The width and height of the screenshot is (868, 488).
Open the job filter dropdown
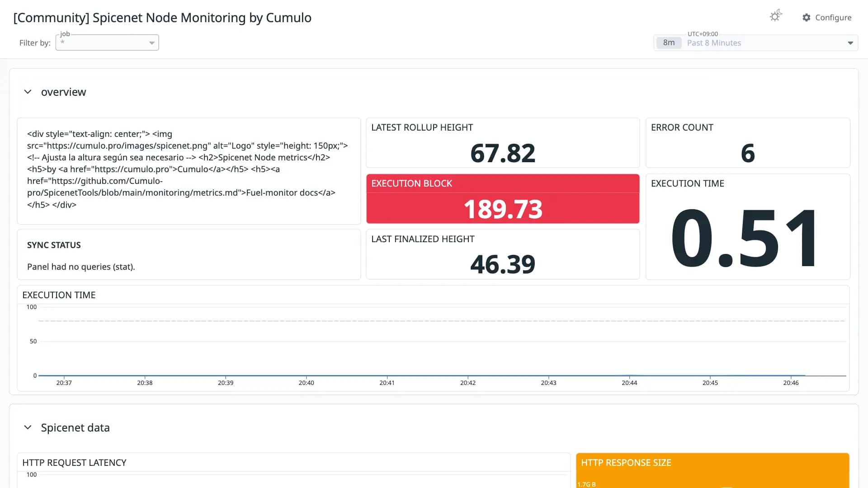coord(107,42)
